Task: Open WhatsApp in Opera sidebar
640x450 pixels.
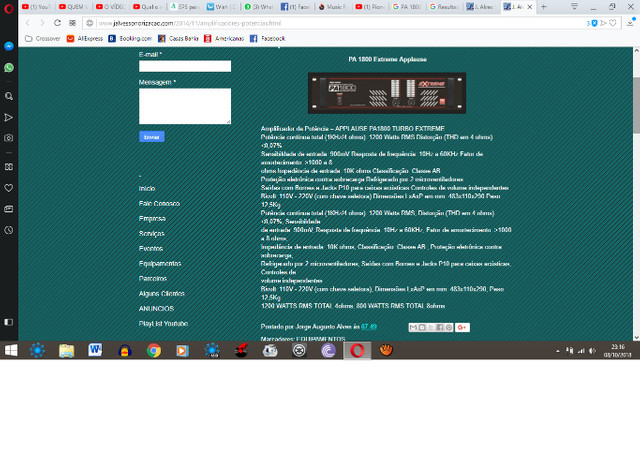Action: coord(9,67)
